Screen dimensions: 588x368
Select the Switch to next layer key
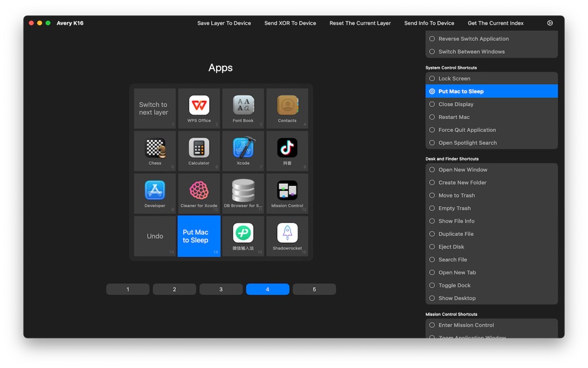tap(155, 108)
